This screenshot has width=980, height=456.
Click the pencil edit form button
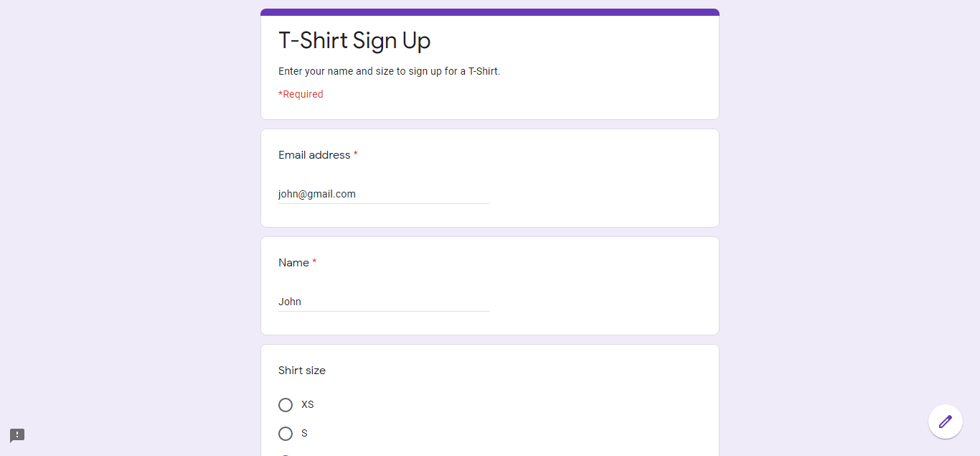[945, 422]
